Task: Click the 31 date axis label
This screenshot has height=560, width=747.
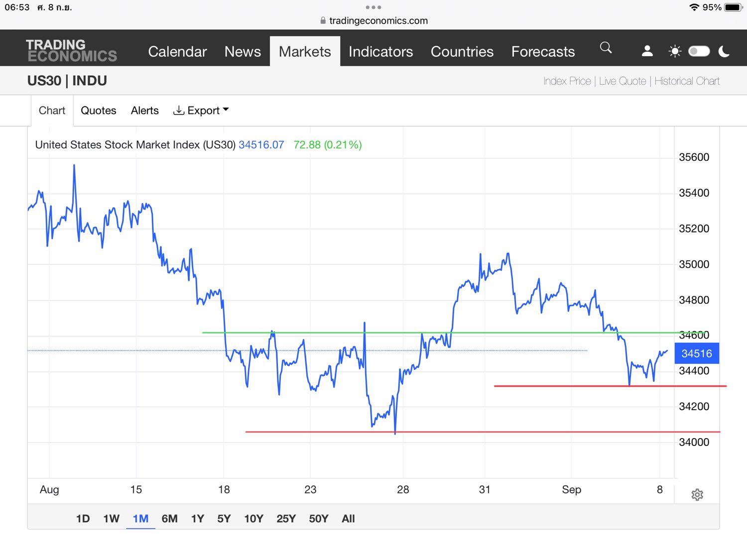Action: pyautogui.click(x=485, y=490)
